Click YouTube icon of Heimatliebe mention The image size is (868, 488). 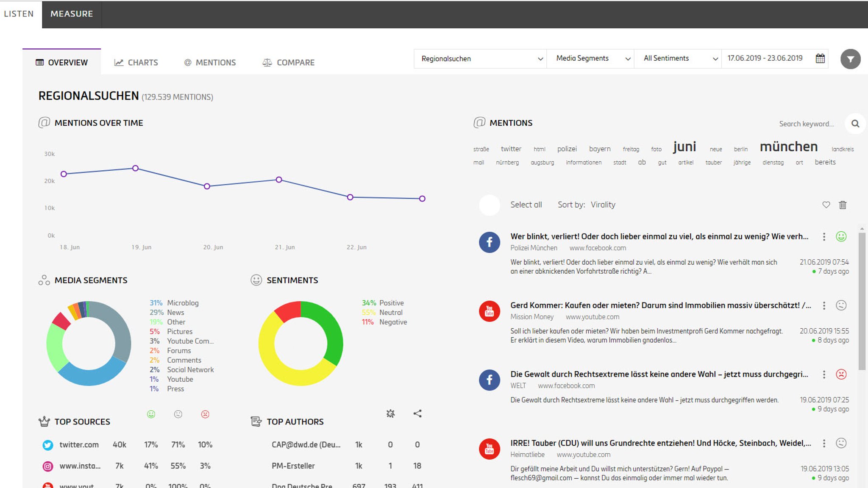[490, 449]
